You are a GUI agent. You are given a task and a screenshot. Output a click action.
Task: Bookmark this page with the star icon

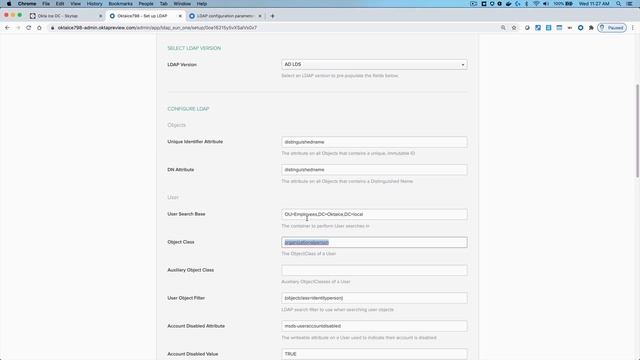[514, 28]
